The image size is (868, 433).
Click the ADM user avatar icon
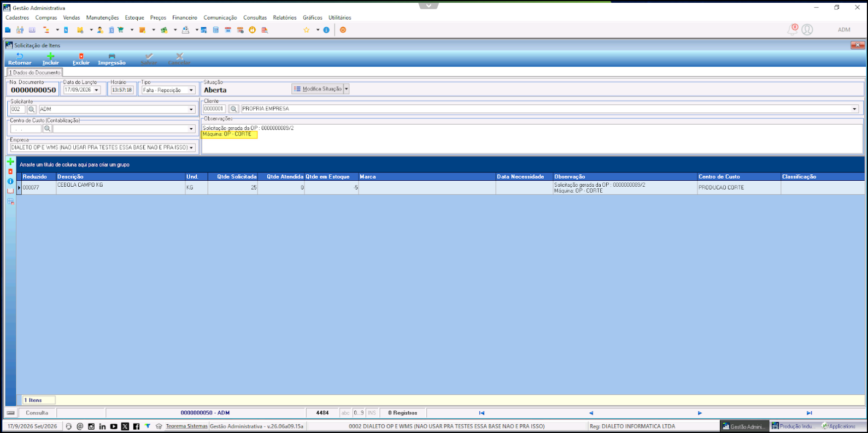click(807, 29)
